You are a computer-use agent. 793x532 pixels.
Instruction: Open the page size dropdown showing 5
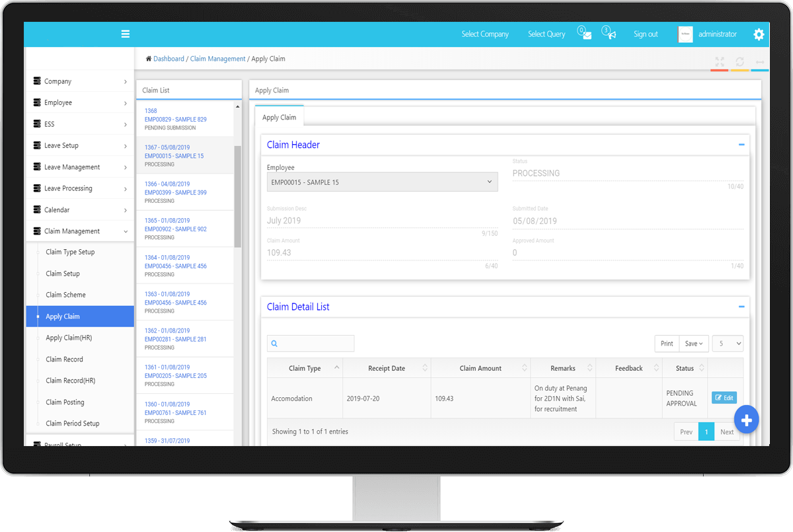(728, 344)
